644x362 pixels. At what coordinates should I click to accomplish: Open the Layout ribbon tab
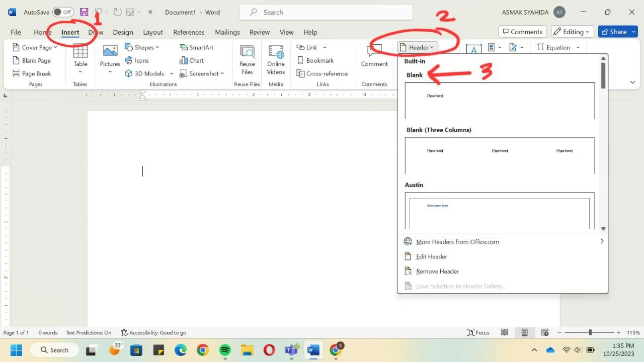pyautogui.click(x=153, y=32)
